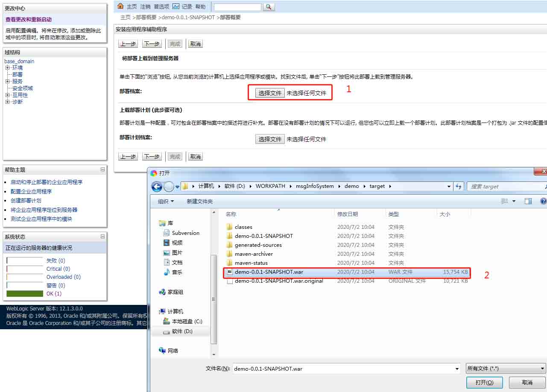Click the demo-0.0.1-SNAPSHOT breadcrumb link

coord(188,18)
